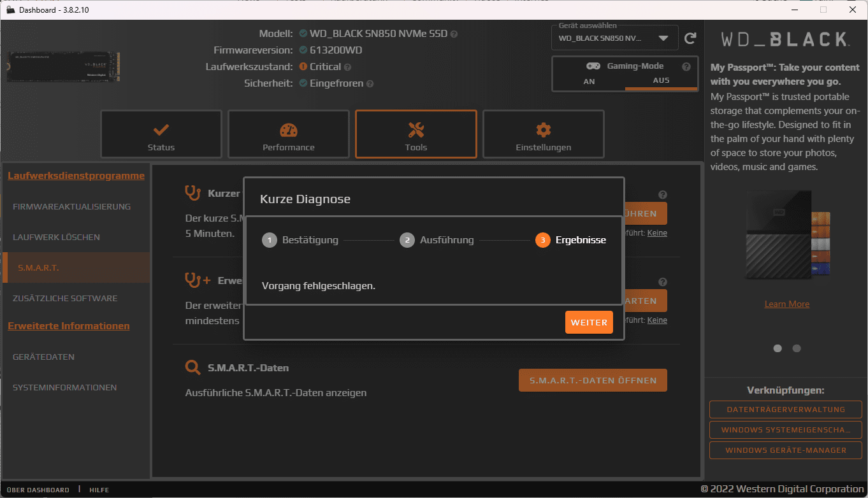Click the help icon above the extended test button

pyautogui.click(x=663, y=282)
